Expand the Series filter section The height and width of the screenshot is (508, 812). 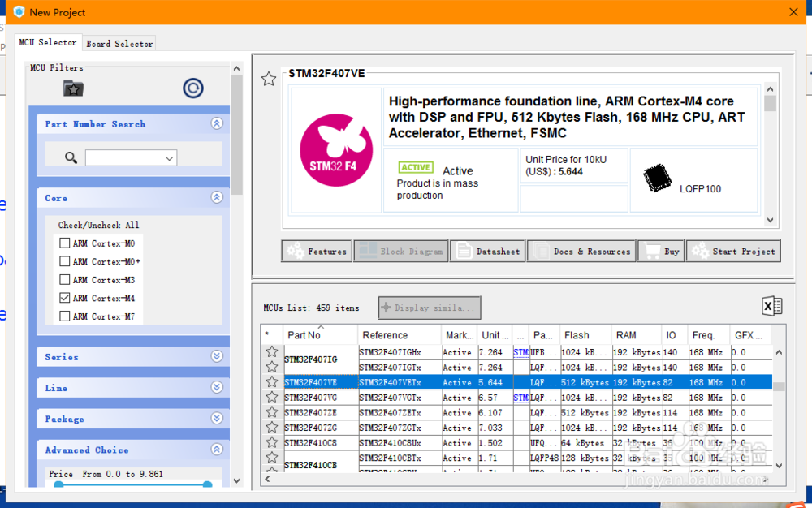click(x=217, y=356)
